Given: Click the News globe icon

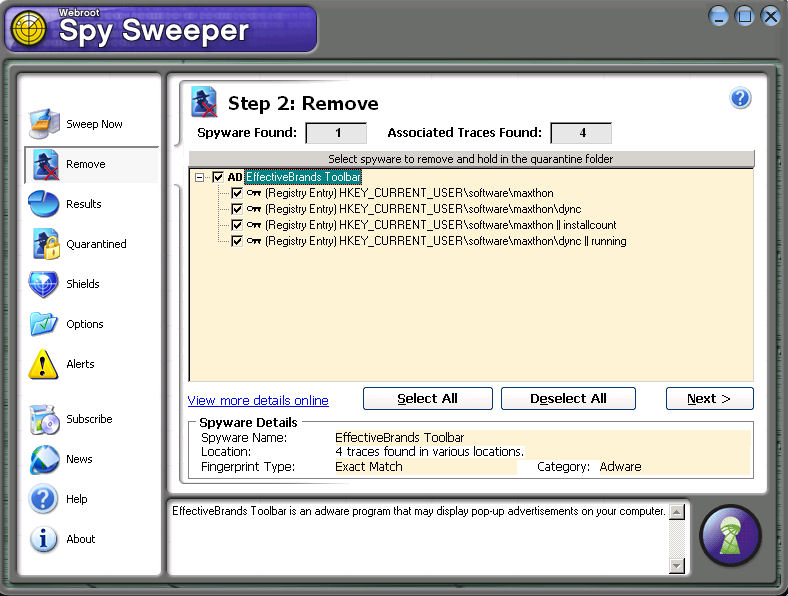Looking at the screenshot, I should (44, 459).
